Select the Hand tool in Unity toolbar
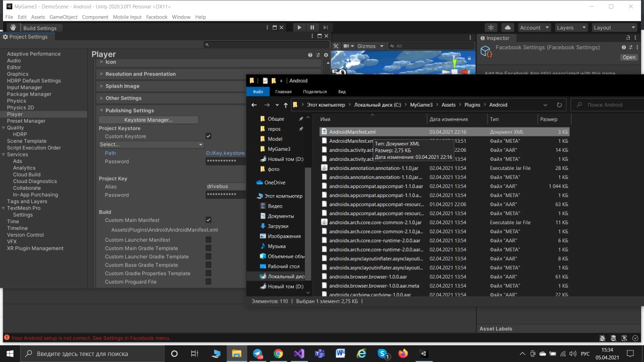 pos(13,28)
